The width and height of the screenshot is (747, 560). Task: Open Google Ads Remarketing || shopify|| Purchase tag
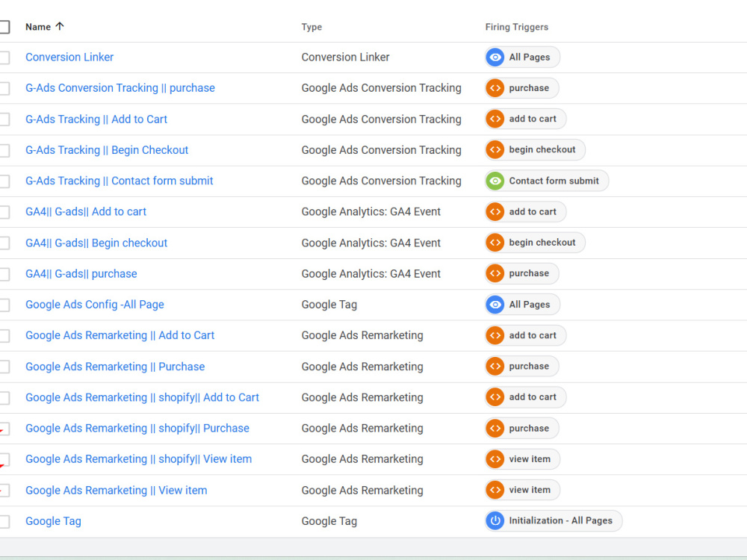click(x=137, y=428)
